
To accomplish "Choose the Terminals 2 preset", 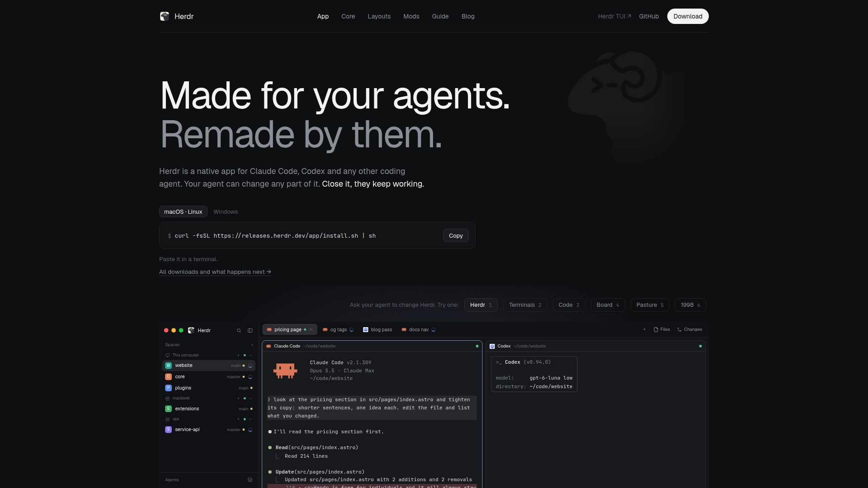I will [x=525, y=305].
